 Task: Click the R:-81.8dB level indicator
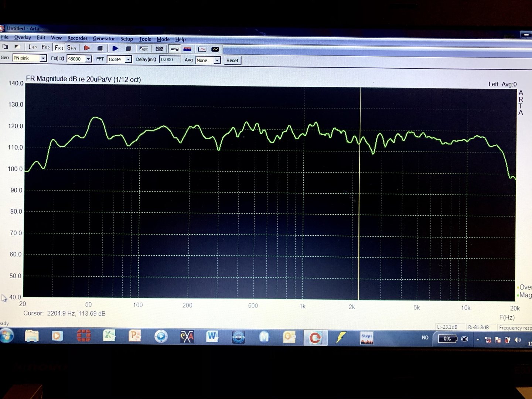tap(478, 327)
